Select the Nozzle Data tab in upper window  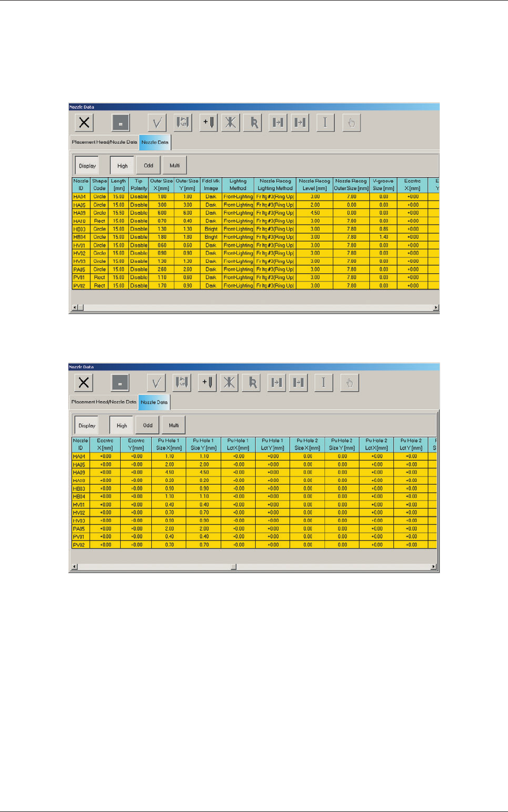click(155, 142)
